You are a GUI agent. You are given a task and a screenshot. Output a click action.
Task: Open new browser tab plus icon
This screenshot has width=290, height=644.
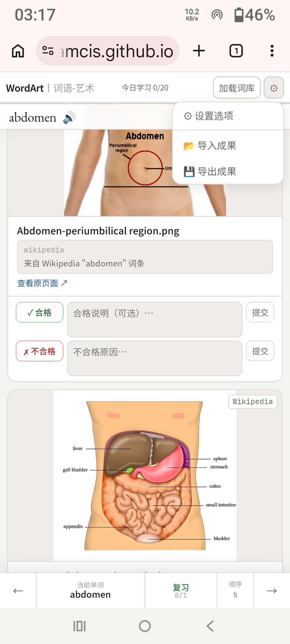[199, 51]
